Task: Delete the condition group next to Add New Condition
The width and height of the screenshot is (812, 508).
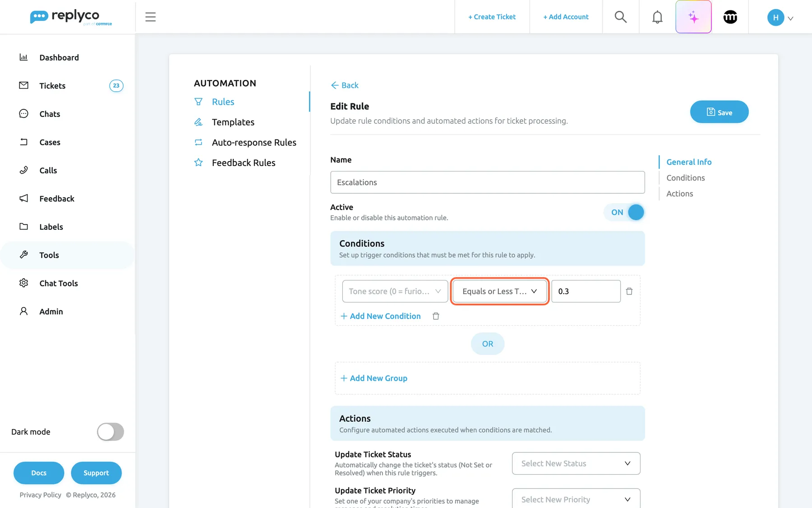Action: [x=436, y=316]
